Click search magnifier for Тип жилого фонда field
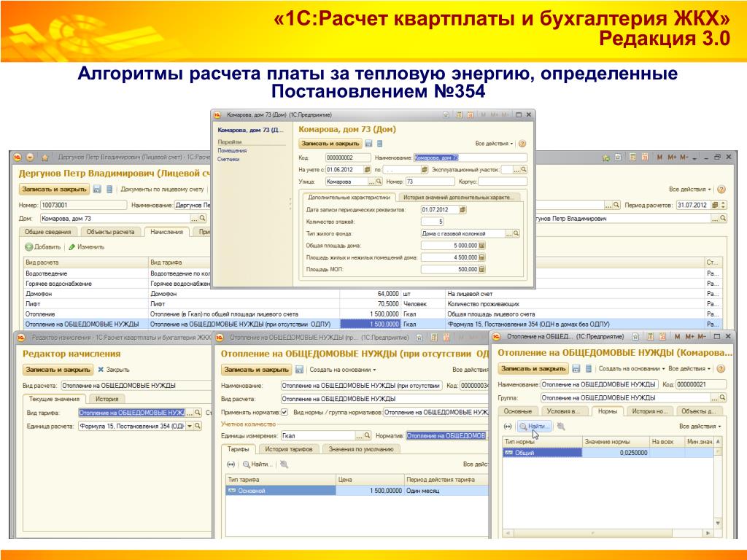The image size is (747, 560). point(516,234)
